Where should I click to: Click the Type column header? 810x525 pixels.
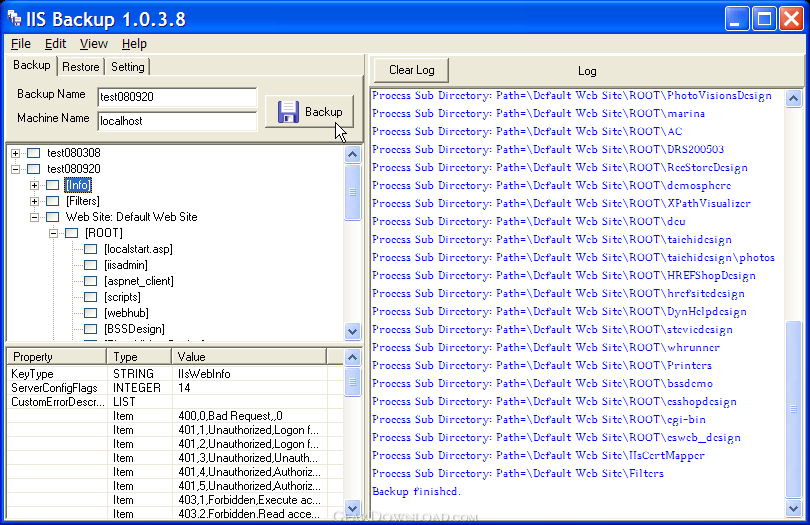[139, 357]
